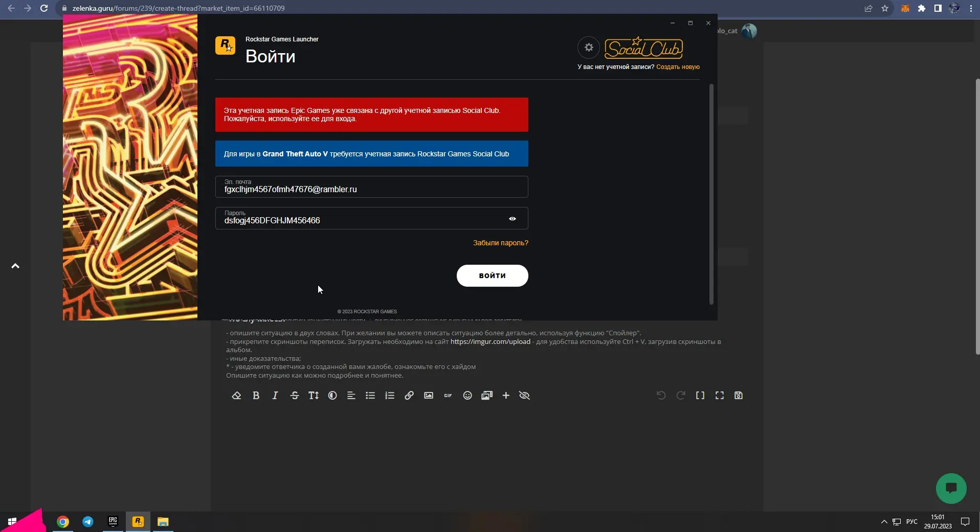
Task: Redo the last editor action
Action: click(681, 396)
